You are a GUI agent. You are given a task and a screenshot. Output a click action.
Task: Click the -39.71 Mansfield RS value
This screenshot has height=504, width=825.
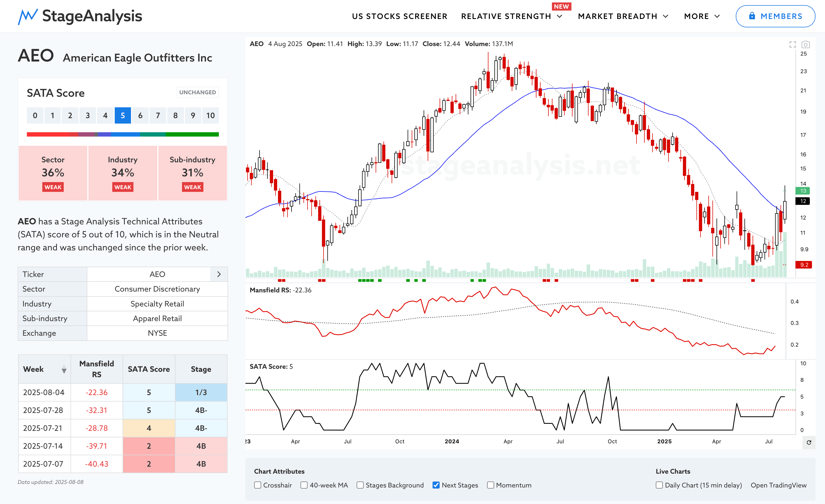point(97,446)
